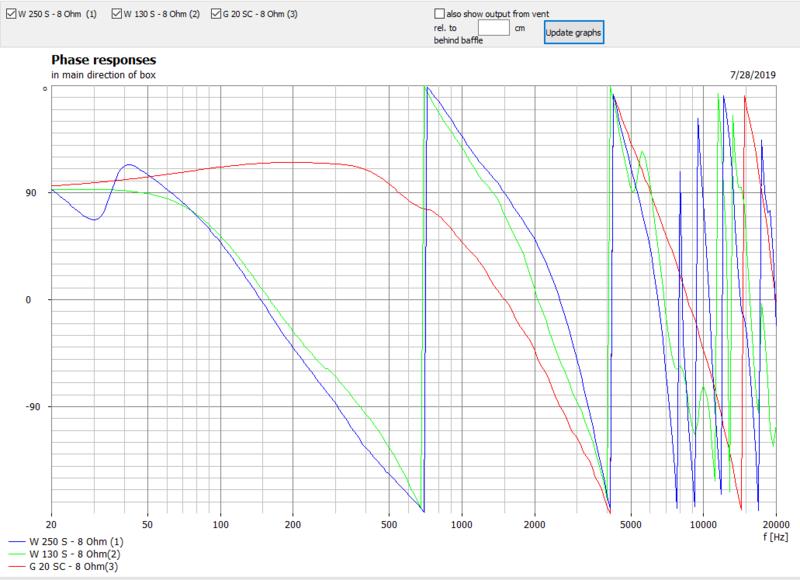The image size is (800, 580).
Task: Toggle the W 130 S - 8 Ohm (2) checkbox
Action: click(117, 14)
